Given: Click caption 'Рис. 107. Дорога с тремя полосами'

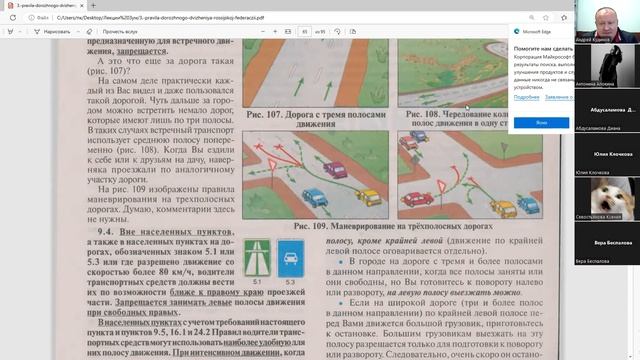Looking at the screenshot, I should click(x=316, y=115).
